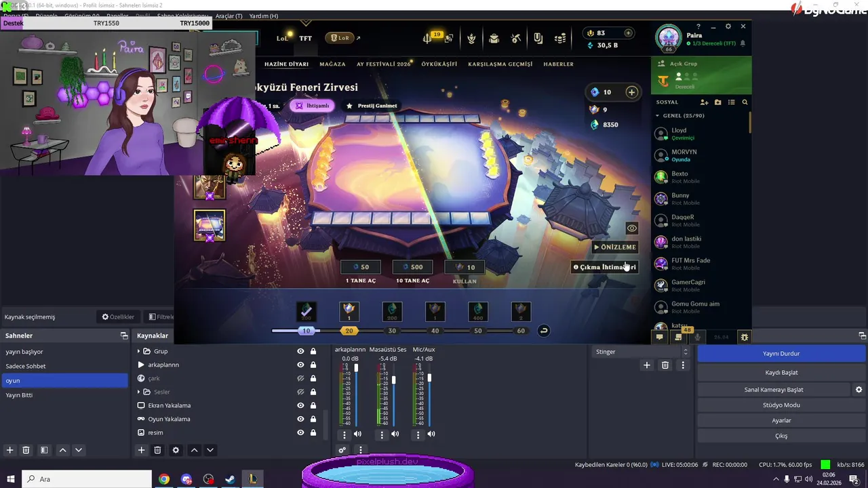Viewport: 868px width, 488px height.
Task: Open Masaüstü Ses channel options menu
Action: [382, 434]
